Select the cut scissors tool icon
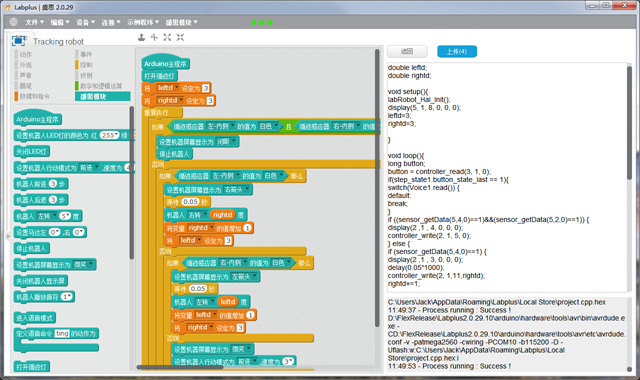Viewport: 640px width, 380px height. [154, 38]
